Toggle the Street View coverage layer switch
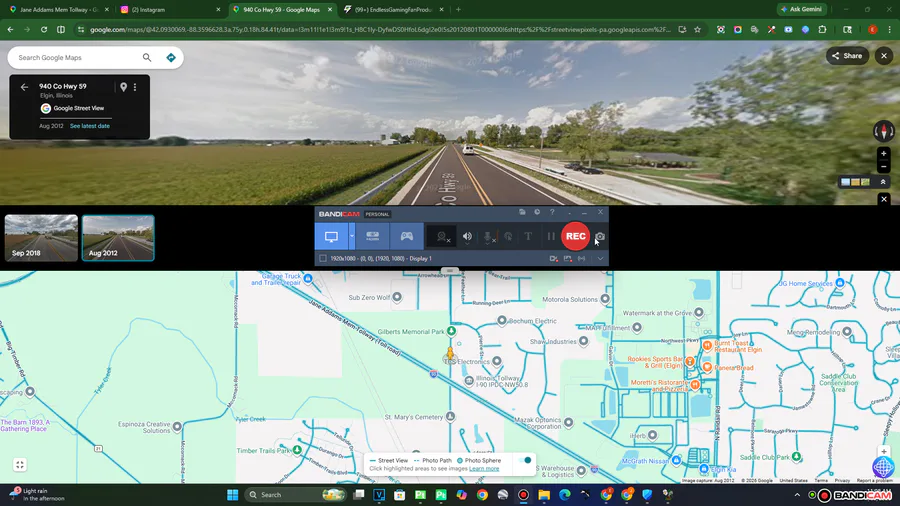The image size is (900, 506). click(x=525, y=460)
